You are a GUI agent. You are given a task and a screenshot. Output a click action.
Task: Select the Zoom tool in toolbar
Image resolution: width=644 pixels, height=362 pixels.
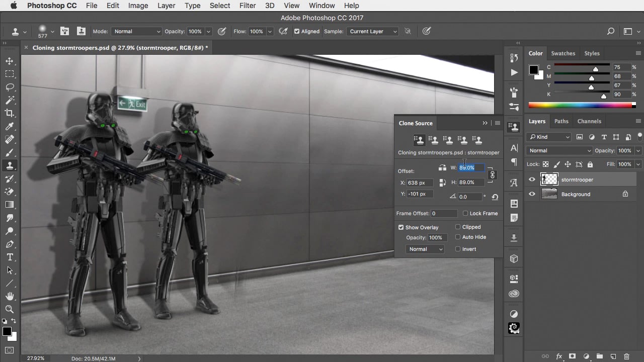tap(10, 309)
